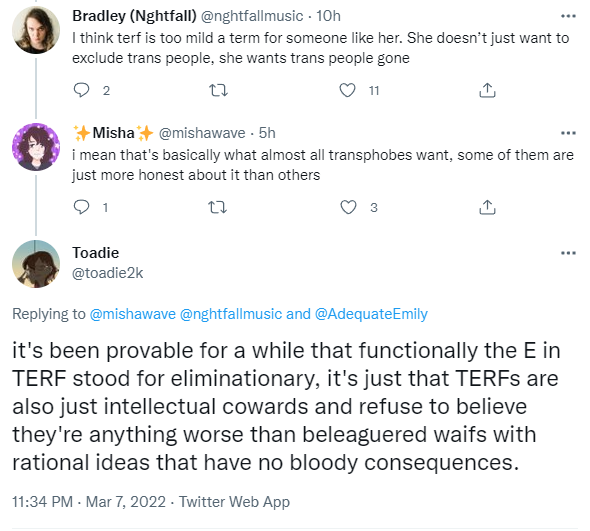
Task: Open the Toadie display name
Action: click(x=96, y=253)
